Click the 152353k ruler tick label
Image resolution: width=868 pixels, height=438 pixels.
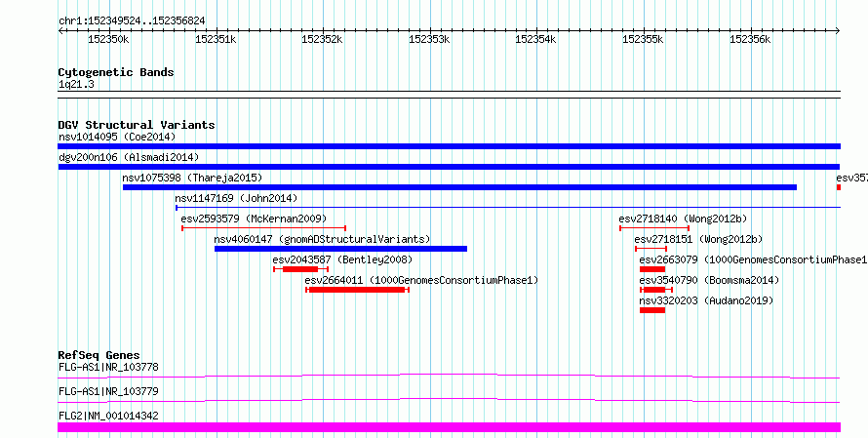(429, 39)
